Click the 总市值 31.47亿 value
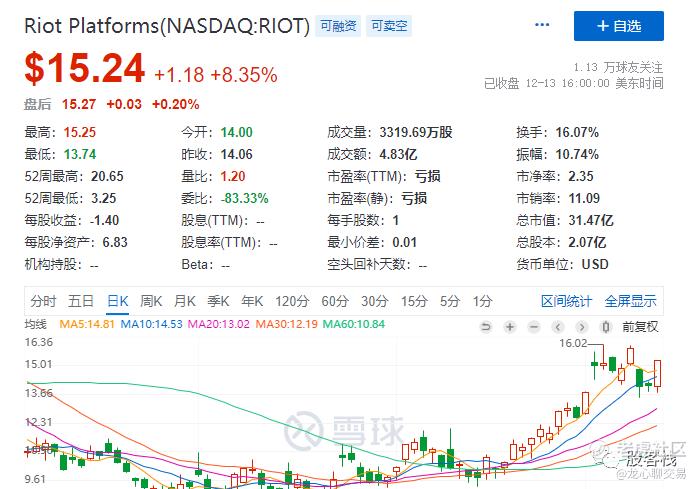Viewport: 699px width, 489px height. 591,220
